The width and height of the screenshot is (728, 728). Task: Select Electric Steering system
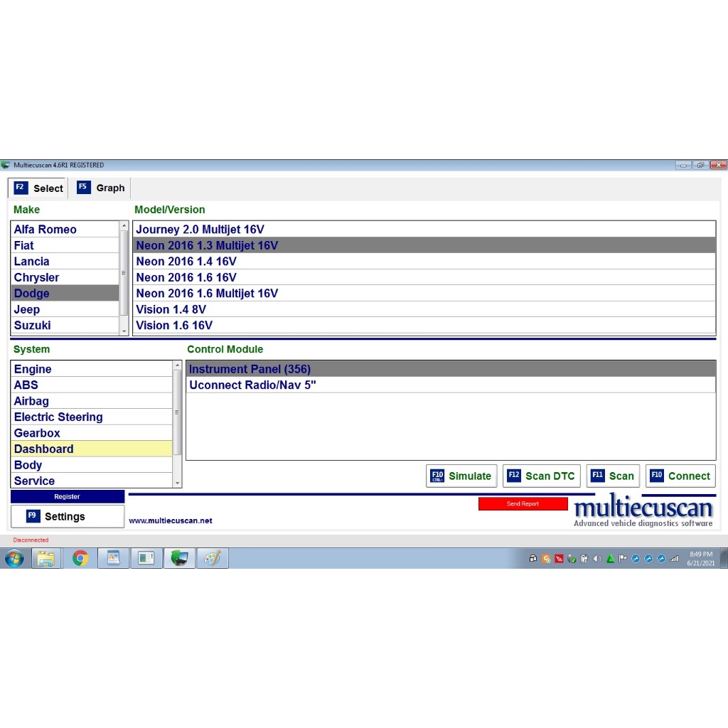click(x=92, y=417)
